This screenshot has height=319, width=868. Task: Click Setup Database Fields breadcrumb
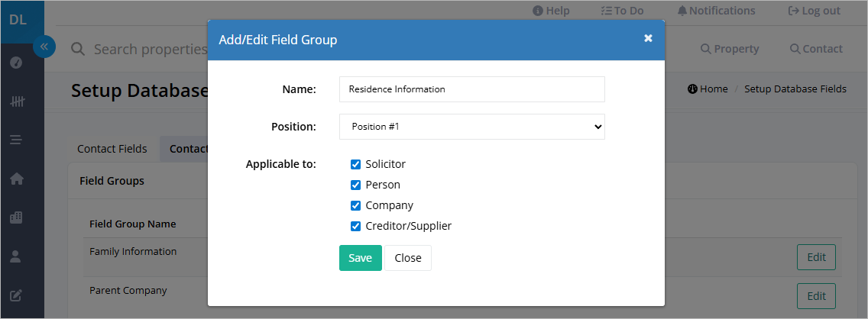click(795, 89)
